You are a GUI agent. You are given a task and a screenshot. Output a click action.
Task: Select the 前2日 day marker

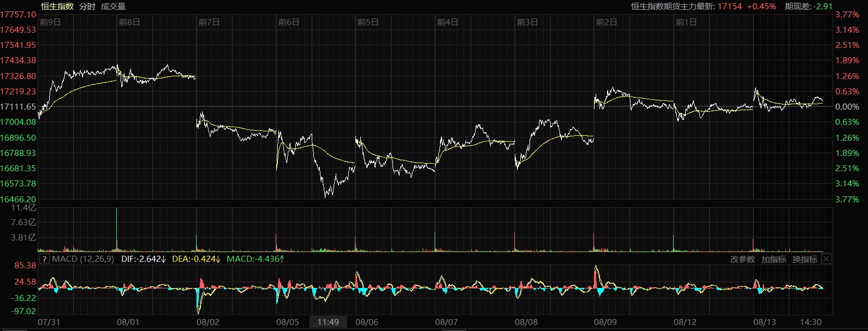click(x=607, y=22)
